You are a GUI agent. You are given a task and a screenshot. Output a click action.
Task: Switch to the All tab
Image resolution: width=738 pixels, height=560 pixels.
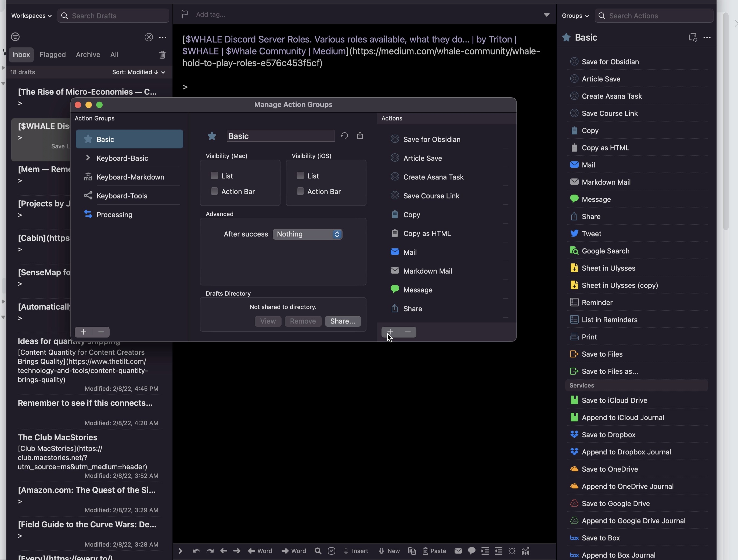(114, 54)
